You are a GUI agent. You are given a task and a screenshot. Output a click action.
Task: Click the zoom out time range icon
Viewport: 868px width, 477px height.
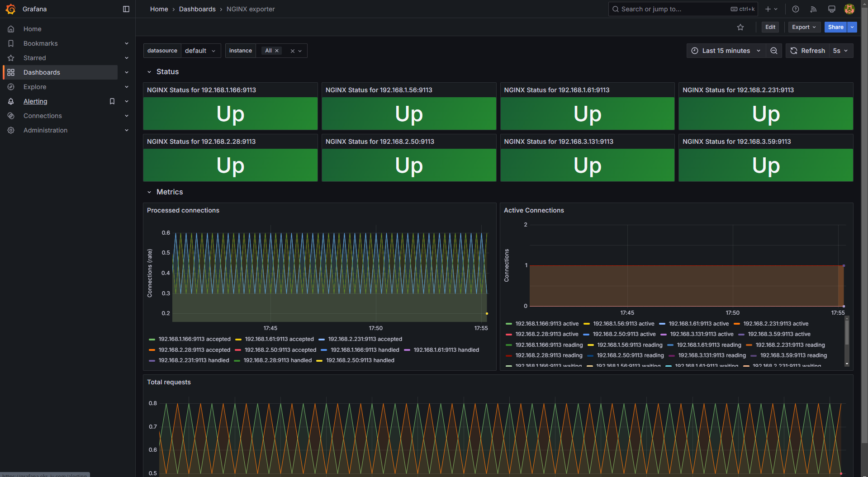(774, 51)
